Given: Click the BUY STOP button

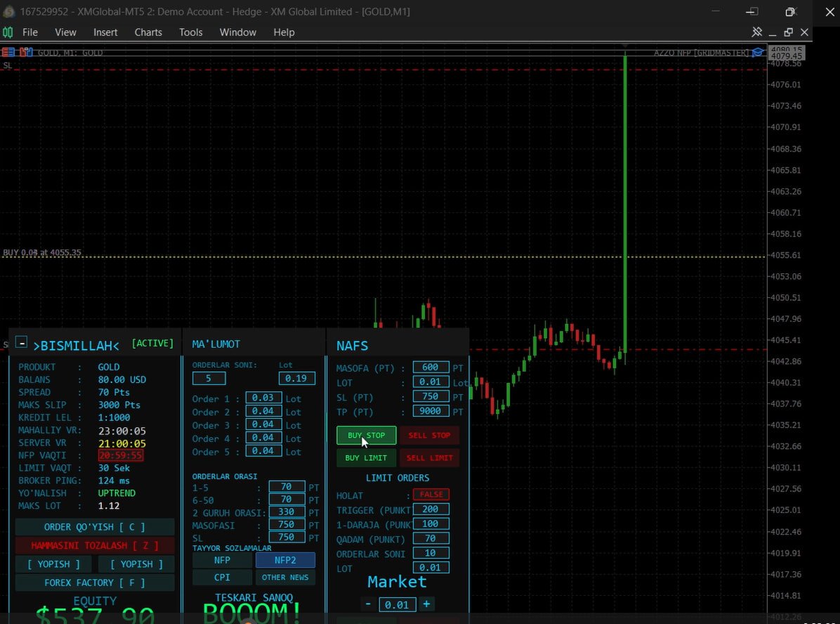Looking at the screenshot, I should 367,435.
